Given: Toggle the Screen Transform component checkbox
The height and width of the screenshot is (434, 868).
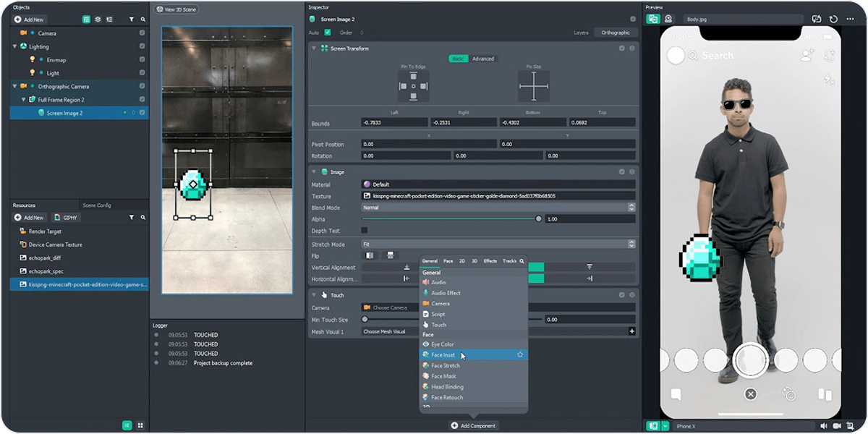Looking at the screenshot, I should [x=622, y=48].
